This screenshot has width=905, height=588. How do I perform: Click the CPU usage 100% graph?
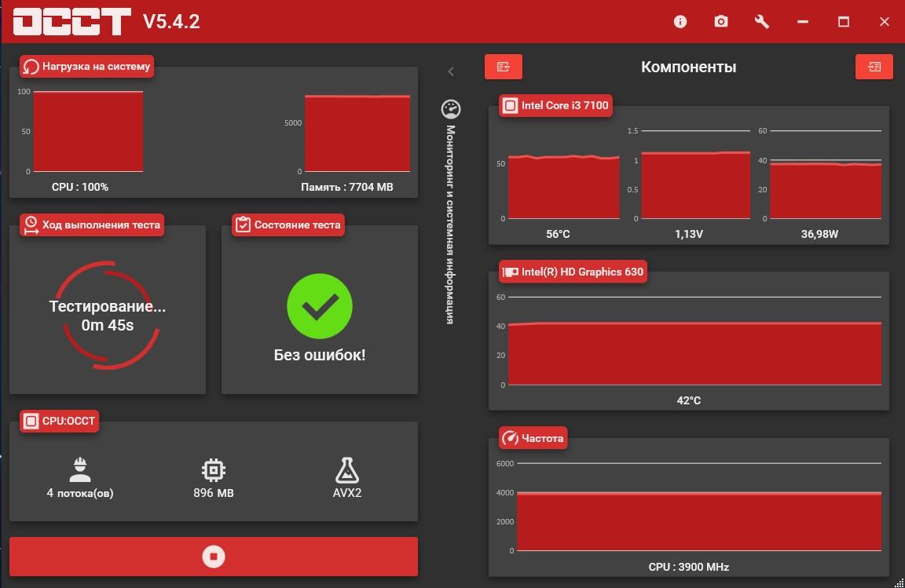click(88, 131)
